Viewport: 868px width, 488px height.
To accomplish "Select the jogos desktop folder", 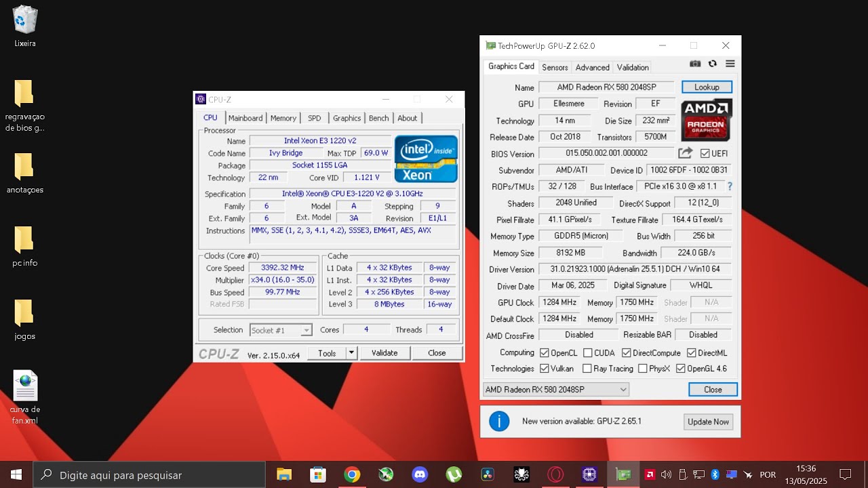I will point(25,320).
